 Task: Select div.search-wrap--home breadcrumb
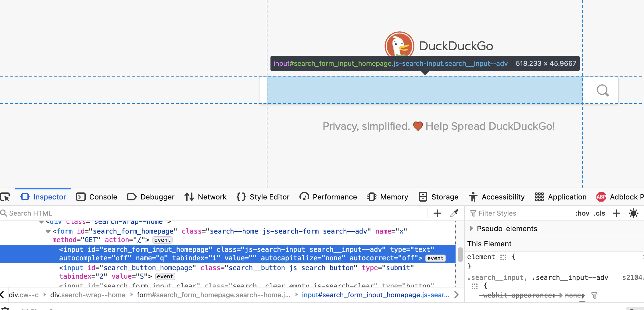tap(88, 295)
